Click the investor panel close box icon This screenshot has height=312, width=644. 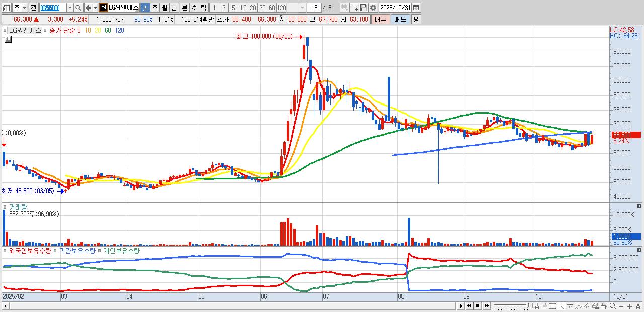639,250
